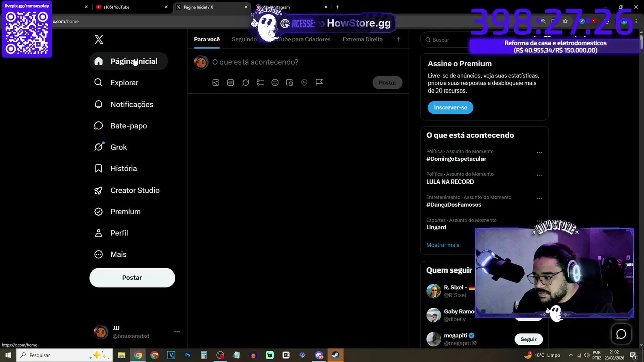Follow megapiti with Seguir button

[528, 339]
